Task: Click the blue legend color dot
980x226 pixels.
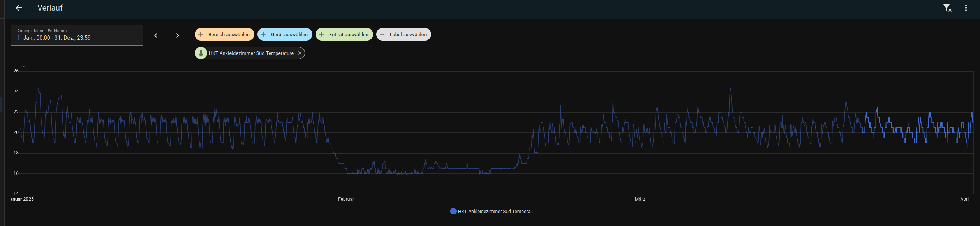Action: coord(453,211)
